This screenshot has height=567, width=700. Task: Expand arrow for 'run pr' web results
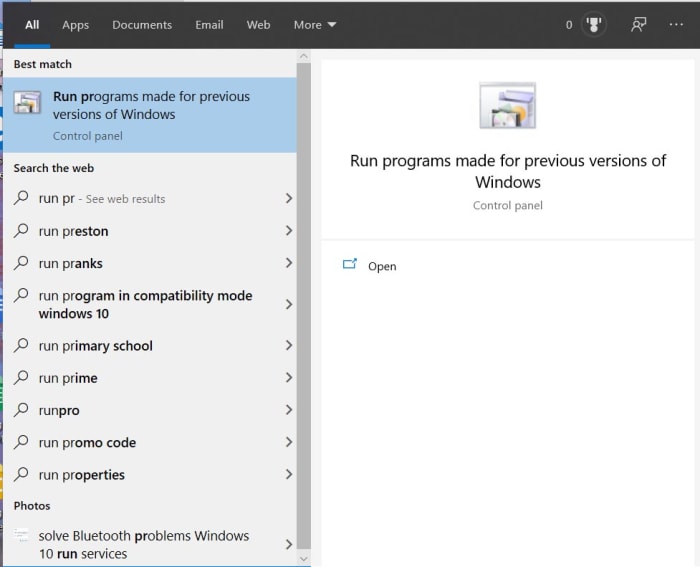289,198
